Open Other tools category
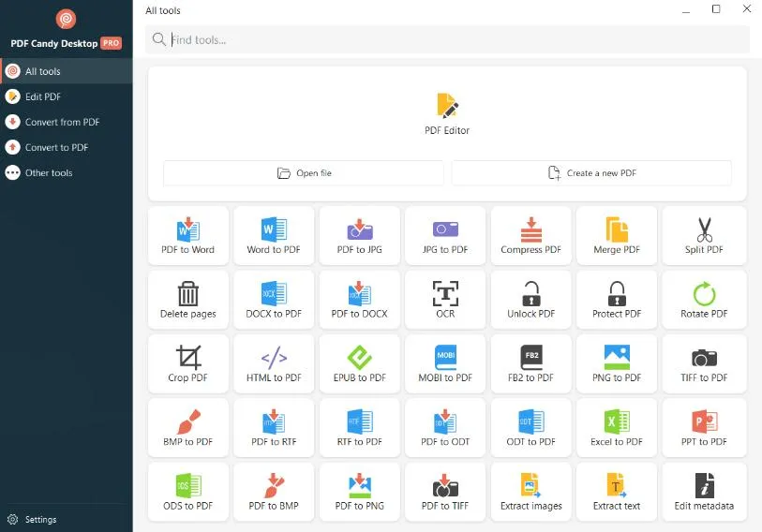 click(67, 172)
